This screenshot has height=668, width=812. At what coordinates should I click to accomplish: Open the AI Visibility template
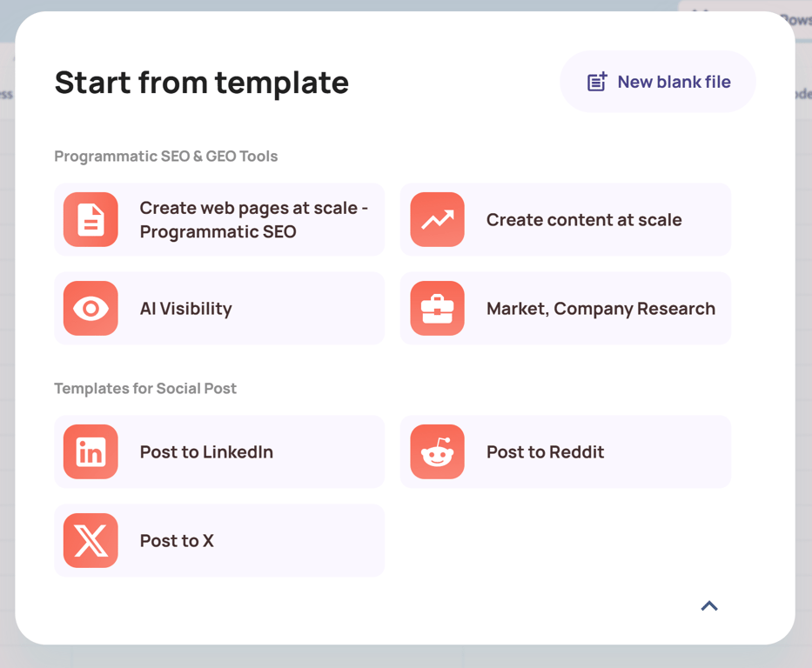185,309
